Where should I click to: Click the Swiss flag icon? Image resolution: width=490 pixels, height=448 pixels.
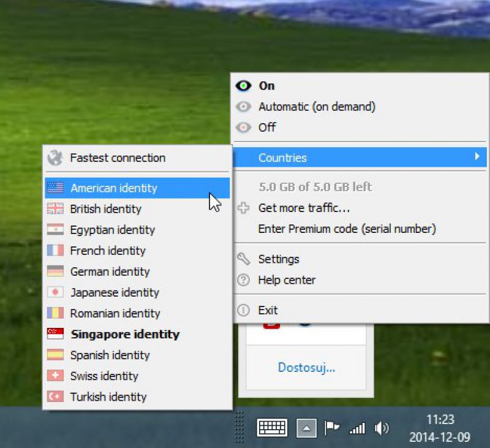coord(55,376)
